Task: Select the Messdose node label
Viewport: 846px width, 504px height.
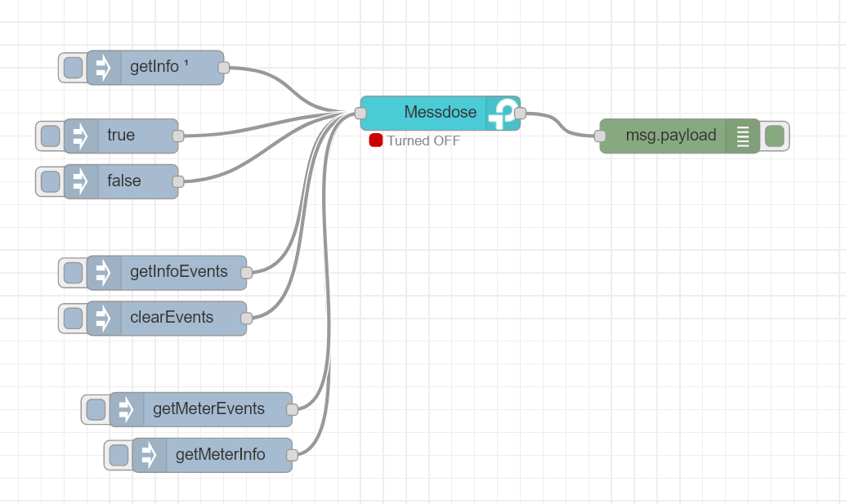Action: [x=440, y=113]
